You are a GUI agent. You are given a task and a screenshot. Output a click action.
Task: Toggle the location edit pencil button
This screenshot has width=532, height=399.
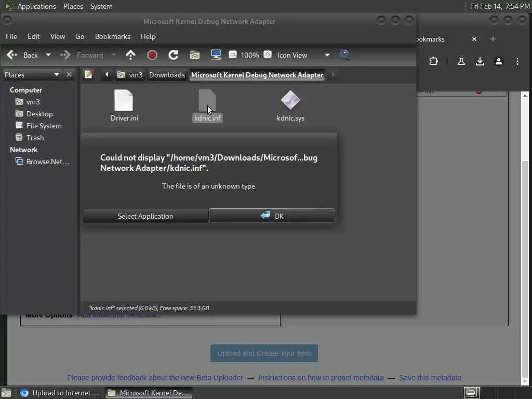click(x=88, y=75)
